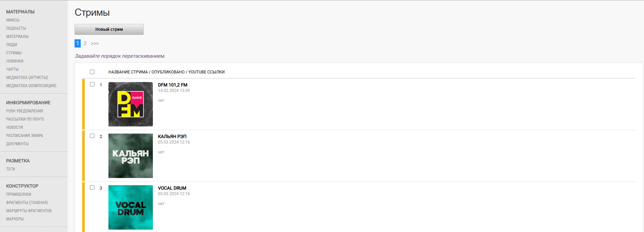Go to next pages with >>> link
The image size is (644, 232).
coord(95,43)
